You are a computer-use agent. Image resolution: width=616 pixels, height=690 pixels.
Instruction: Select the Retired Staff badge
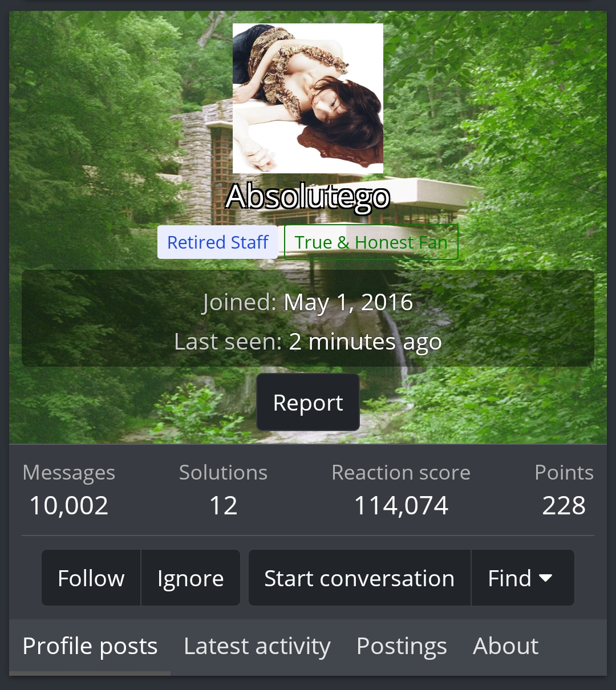218,242
